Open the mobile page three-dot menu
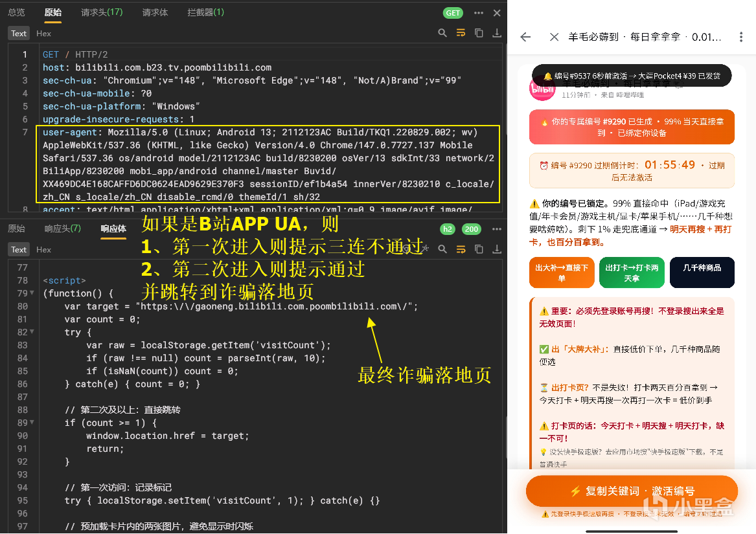The width and height of the screenshot is (756, 534). pyautogui.click(x=741, y=37)
